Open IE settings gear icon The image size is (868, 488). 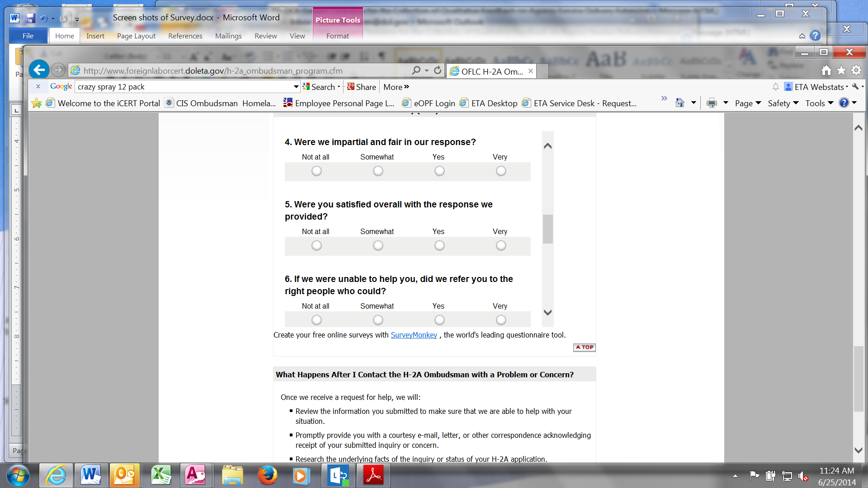856,70
